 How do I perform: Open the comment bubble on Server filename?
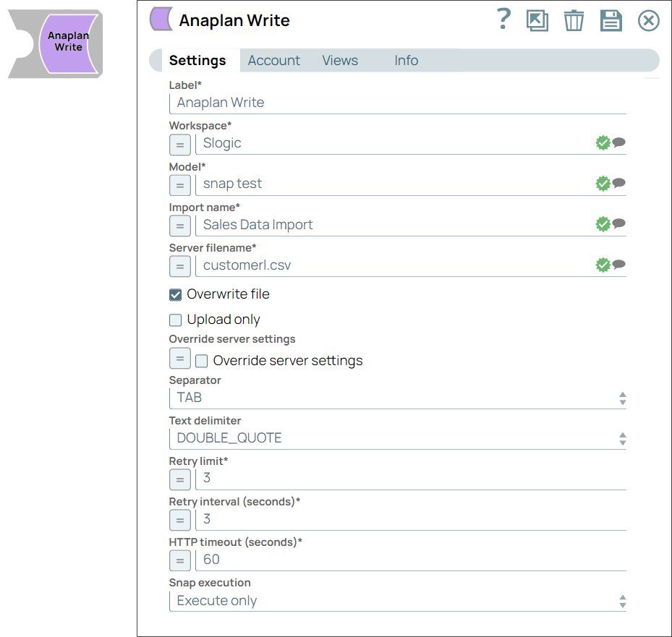coord(618,265)
